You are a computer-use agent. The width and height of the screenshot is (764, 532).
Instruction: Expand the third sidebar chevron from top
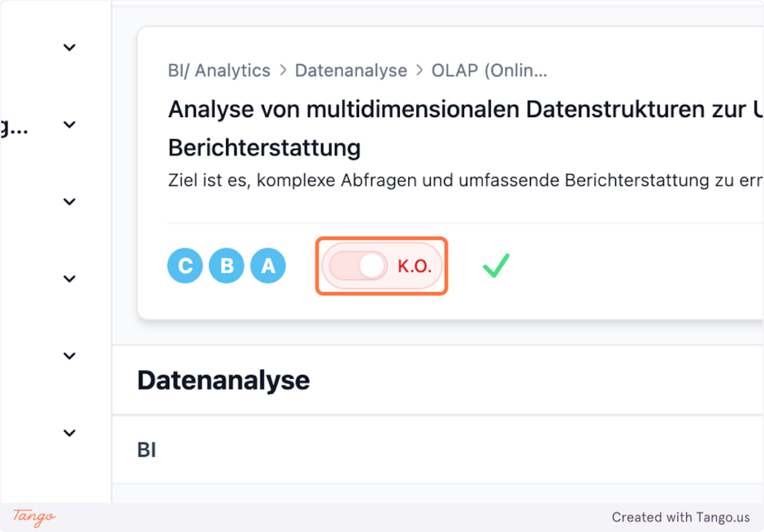[69, 202]
